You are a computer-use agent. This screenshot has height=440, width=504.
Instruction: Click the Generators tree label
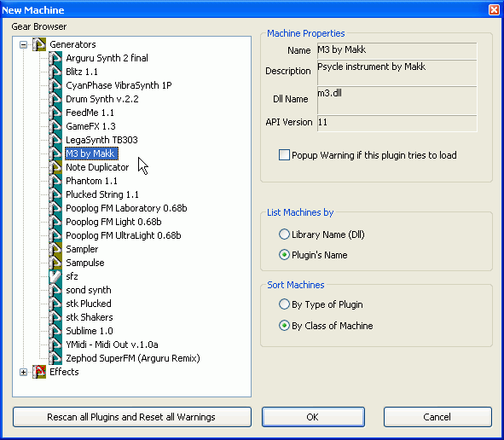coord(72,44)
